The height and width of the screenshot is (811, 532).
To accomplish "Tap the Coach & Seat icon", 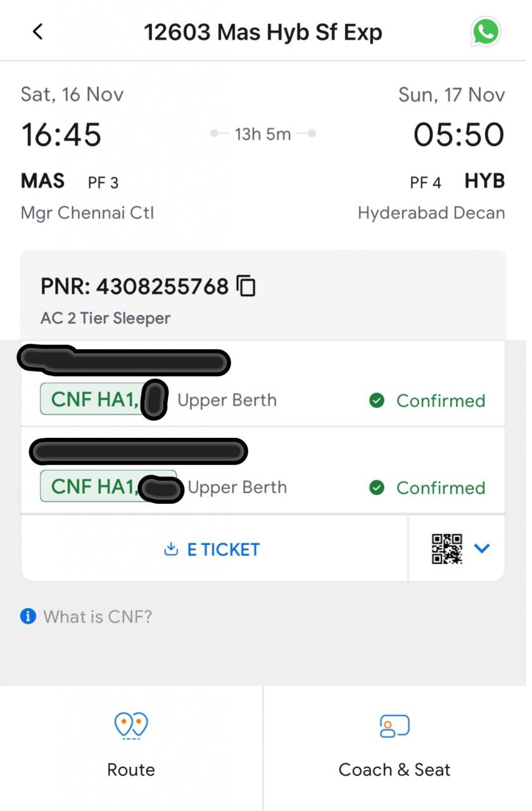I will coord(395,725).
